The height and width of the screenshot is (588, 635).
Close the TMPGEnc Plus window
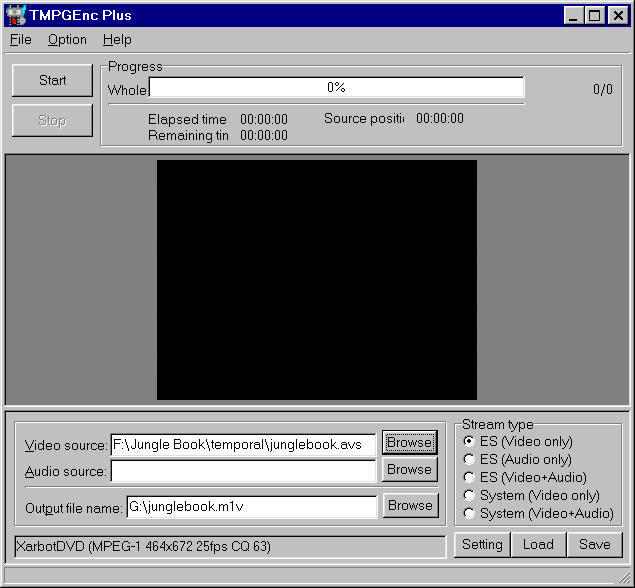coord(618,16)
